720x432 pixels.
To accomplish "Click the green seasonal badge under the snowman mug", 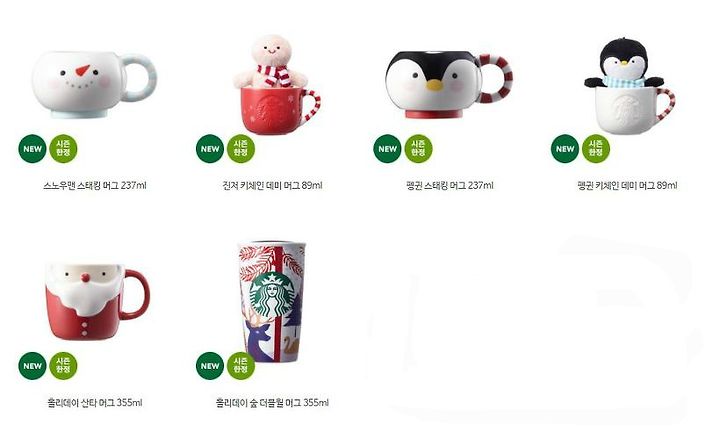I will pos(63,149).
